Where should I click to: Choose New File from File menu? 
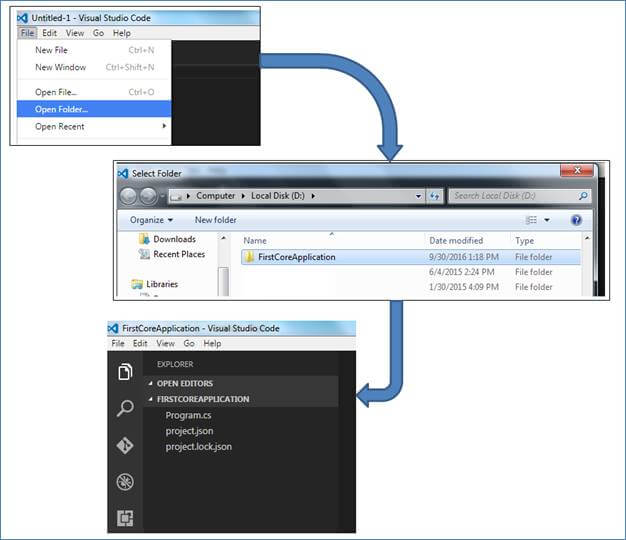[94, 50]
